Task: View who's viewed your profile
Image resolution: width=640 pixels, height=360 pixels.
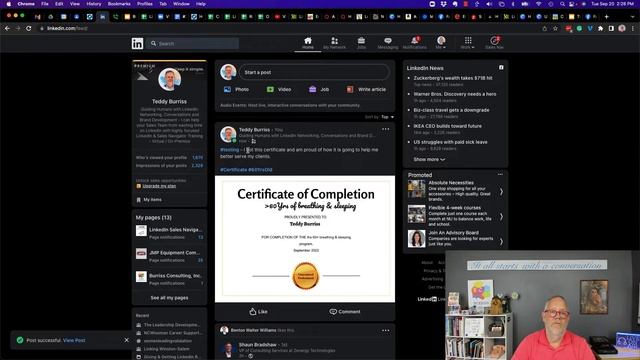Action: [169, 158]
